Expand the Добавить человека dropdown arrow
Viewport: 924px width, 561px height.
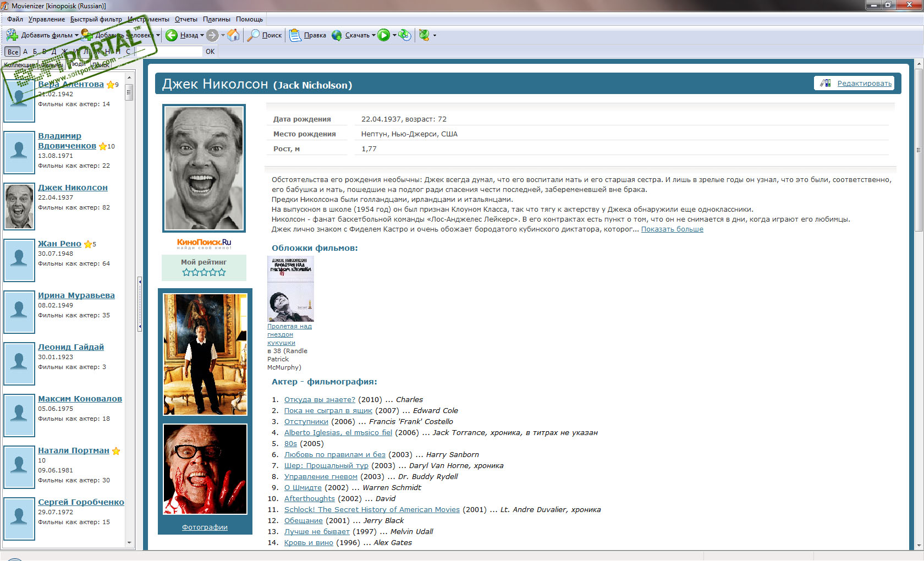[158, 35]
